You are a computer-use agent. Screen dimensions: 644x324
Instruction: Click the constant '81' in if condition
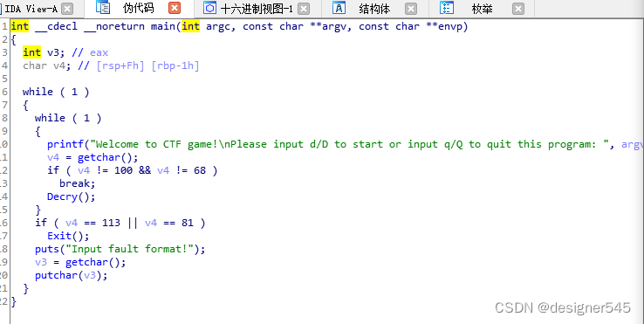188,223
